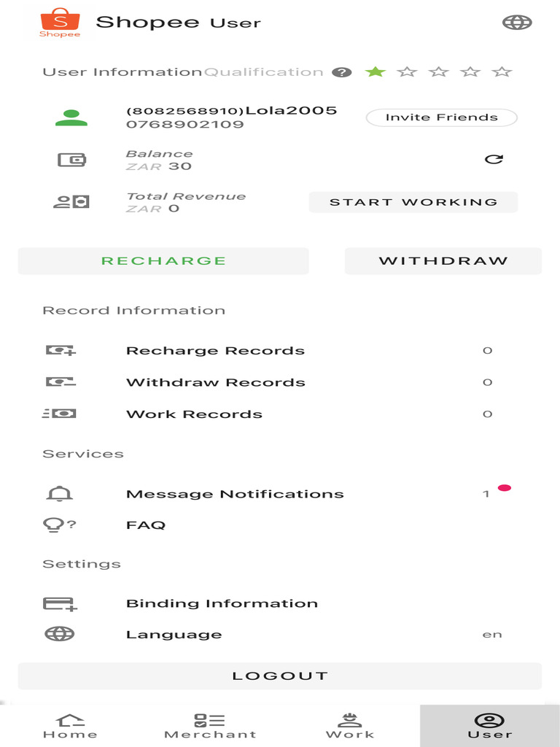The image size is (560, 747).
Task: Select the first green qualification star
Action: pyautogui.click(x=376, y=71)
